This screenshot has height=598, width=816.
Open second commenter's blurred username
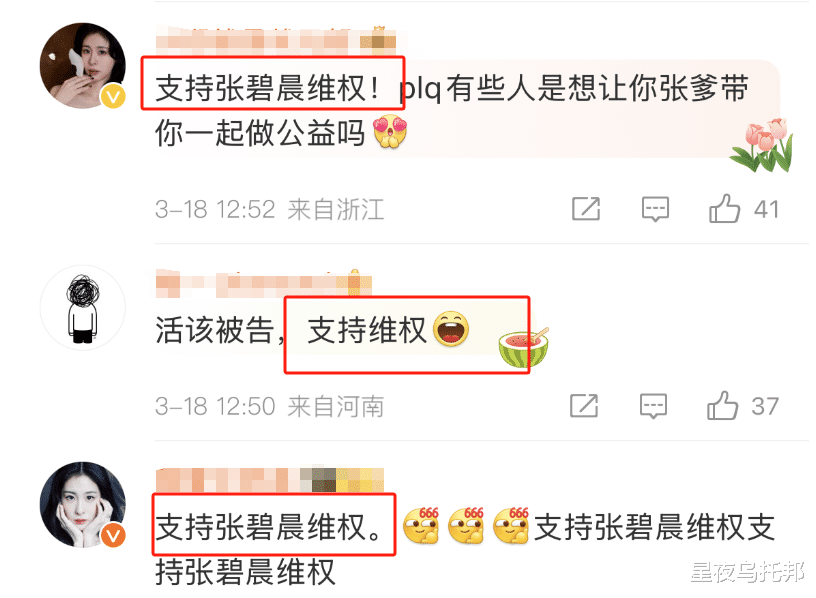pos(264,284)
